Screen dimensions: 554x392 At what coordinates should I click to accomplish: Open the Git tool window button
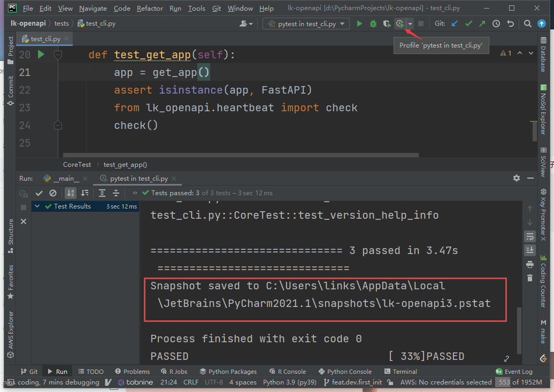(x=29, y=372)
